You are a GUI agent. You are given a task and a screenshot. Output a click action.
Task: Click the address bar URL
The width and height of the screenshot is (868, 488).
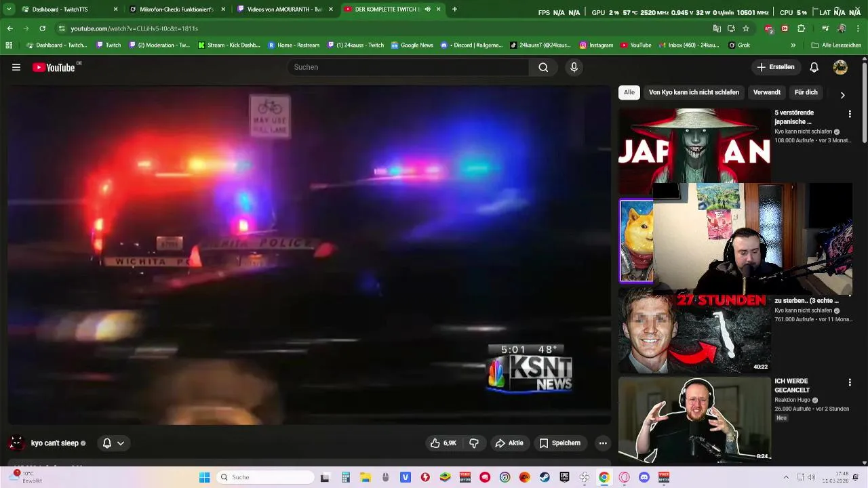coord(134,28)
